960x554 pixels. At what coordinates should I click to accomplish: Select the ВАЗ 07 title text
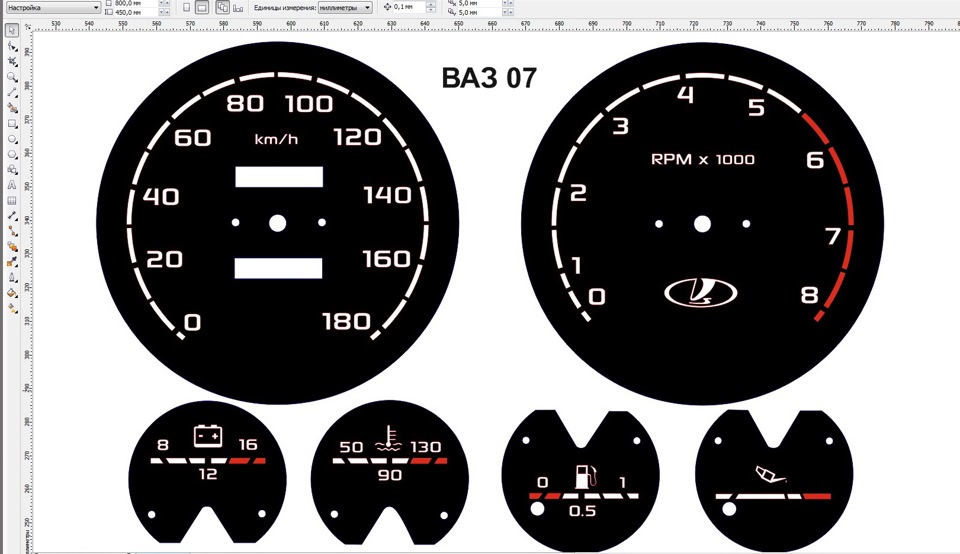tap(489, 78)
